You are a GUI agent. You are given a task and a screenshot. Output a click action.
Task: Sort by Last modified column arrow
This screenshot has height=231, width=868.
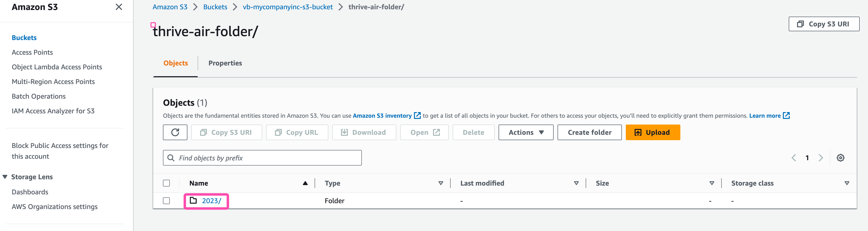576,183
